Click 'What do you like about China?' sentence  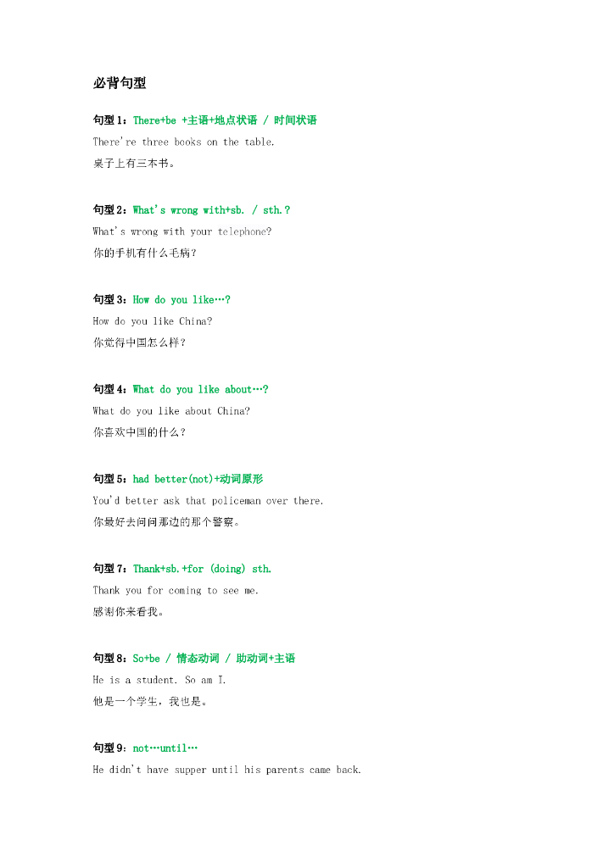(170, 411)
